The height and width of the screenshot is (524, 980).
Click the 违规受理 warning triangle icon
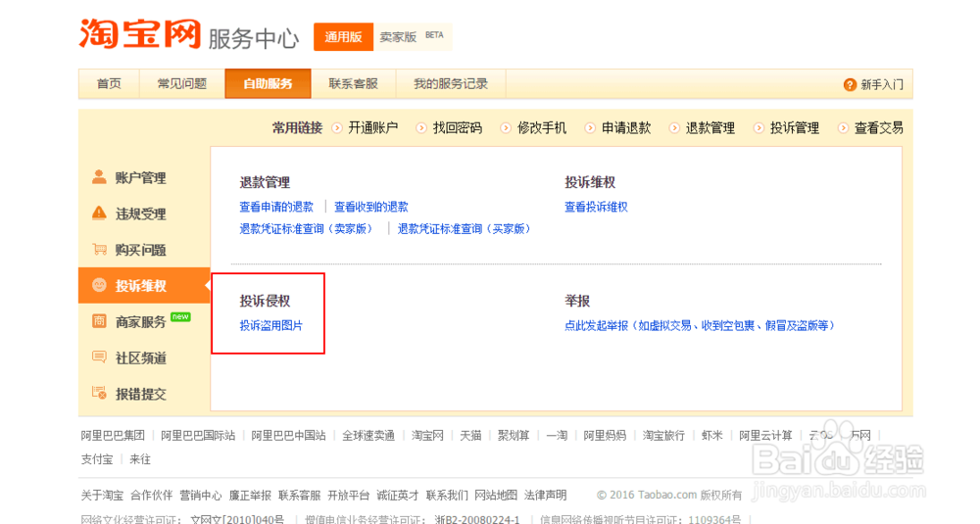pyautogui.click(x=99, y=213)
